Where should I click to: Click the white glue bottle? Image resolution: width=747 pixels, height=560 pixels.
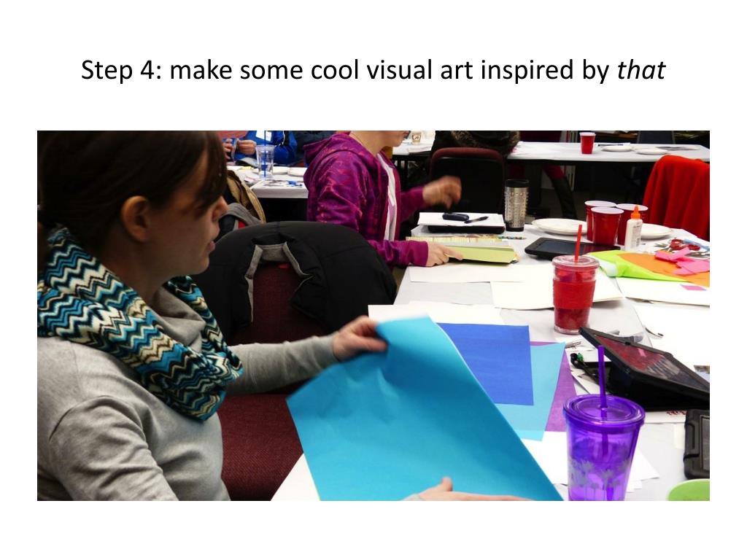tap(634, 228)
